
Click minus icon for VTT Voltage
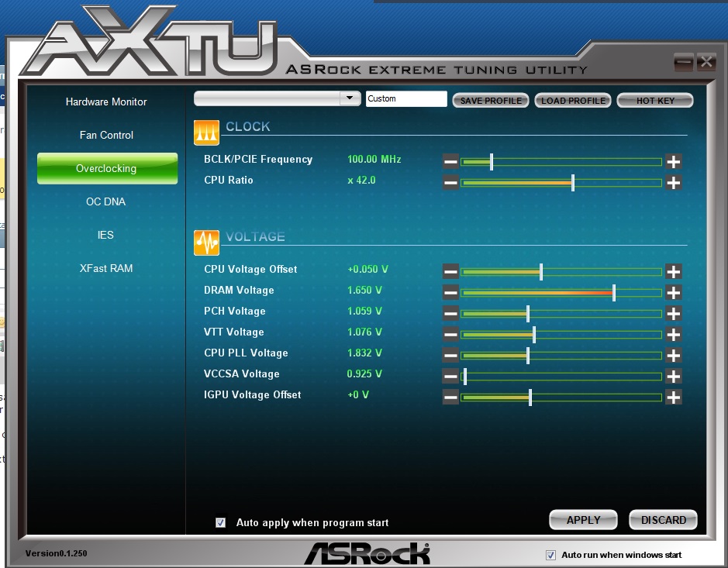pos(450,335)
